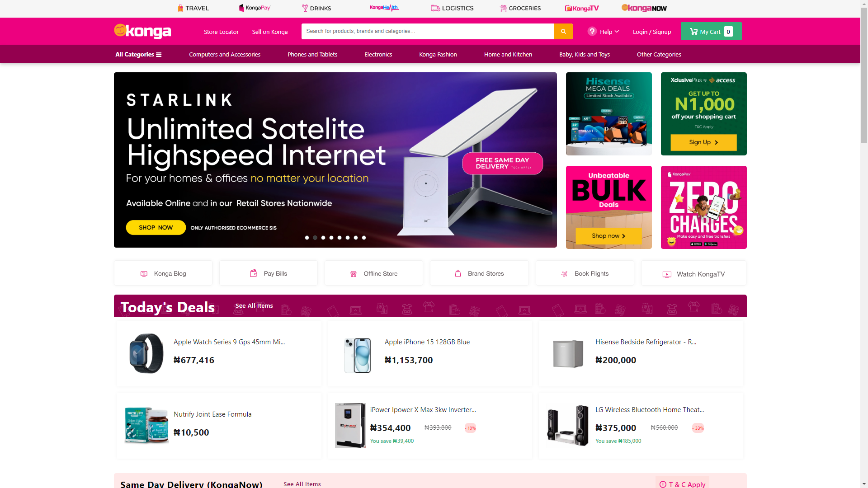Open the Other Categories menu
Viewport: 868px width, 488px height.
pyautogui.click(x=659, y=54)
